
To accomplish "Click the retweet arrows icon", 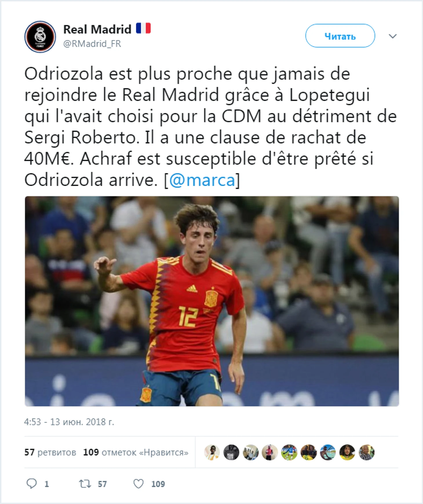I will click(85, 484).
